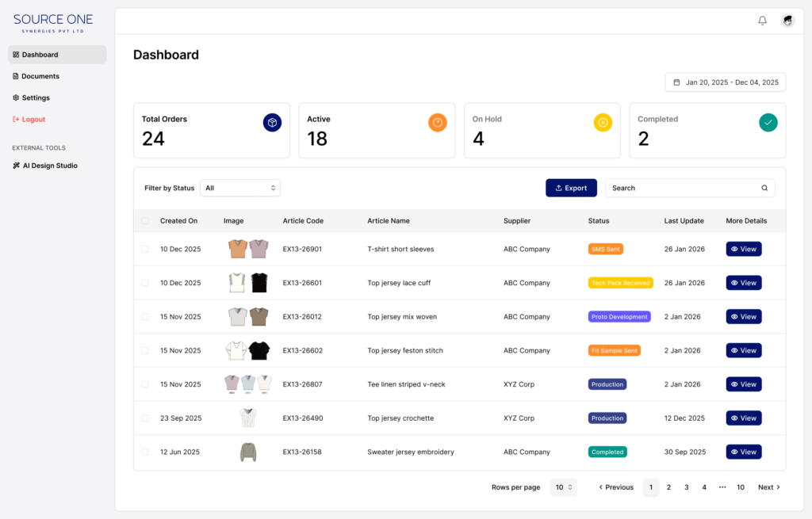This screenshot has height=519, width=812.
Task: Expand the Rows per page selector
Action: click(x=563, y=487)
